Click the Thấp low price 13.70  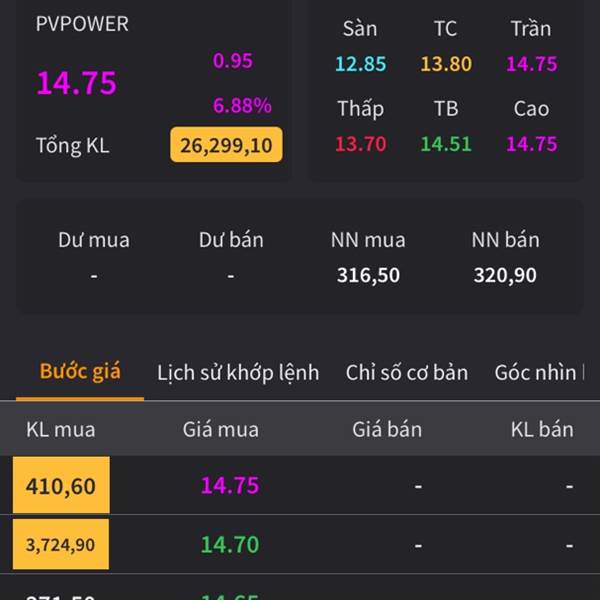pos(360,144)
